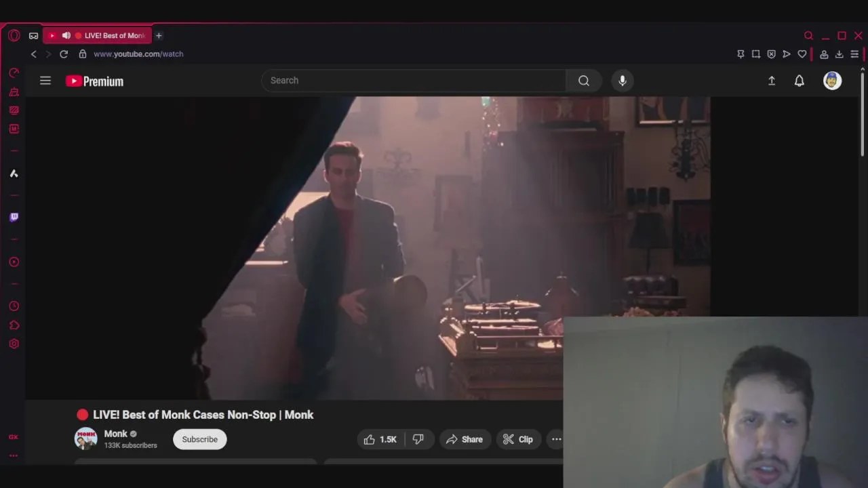
Task: View site security lock info
Action: point(83,54)
